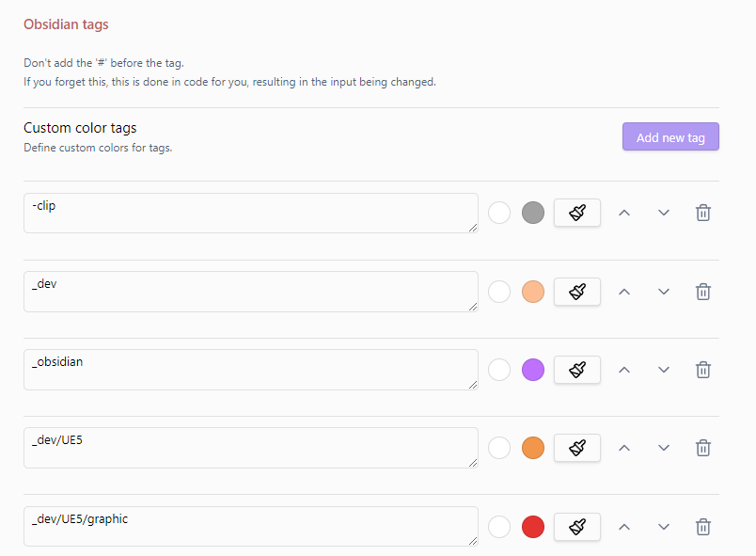756x556 pixels.
Task: Delete the _dev/UE5/graphic tag with trash icon
Action: pyautogui.click(x=703, y=527)
